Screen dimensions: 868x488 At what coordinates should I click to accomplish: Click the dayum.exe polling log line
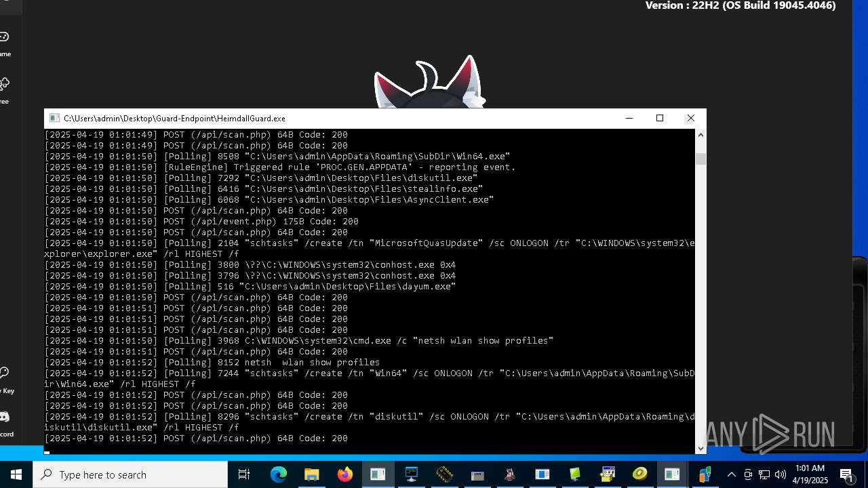pos(250,287)
